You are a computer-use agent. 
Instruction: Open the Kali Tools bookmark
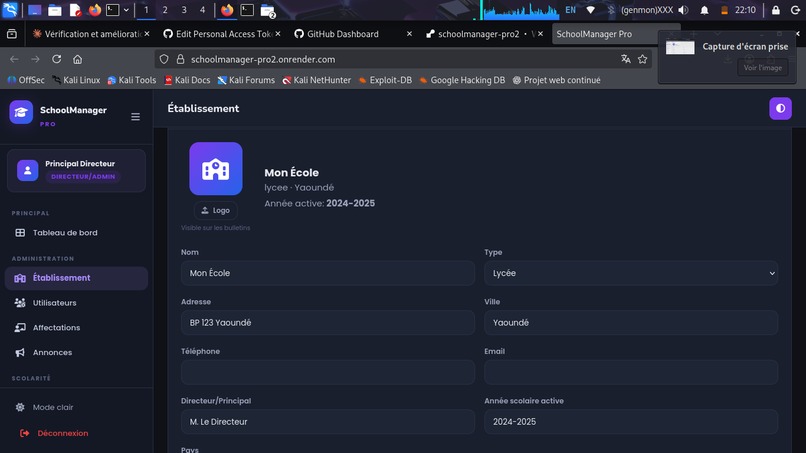pyautogui.click(x=132, y=80)
